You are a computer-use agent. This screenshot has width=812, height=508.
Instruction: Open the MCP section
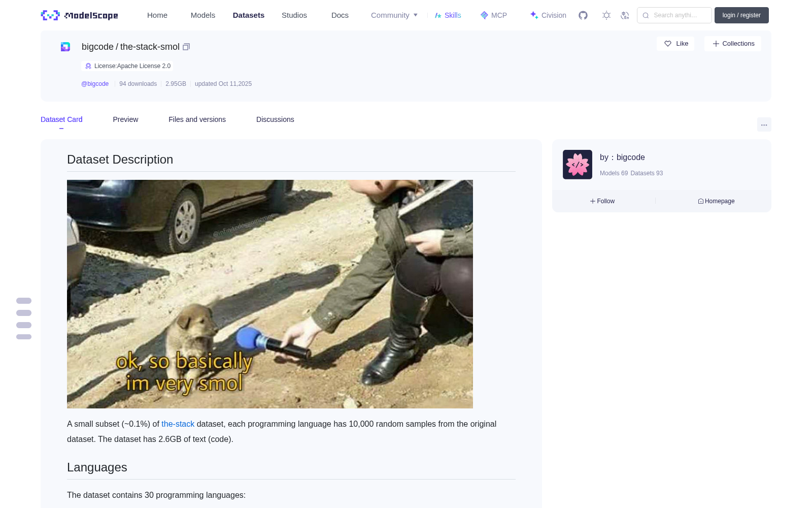pos(493,15)
